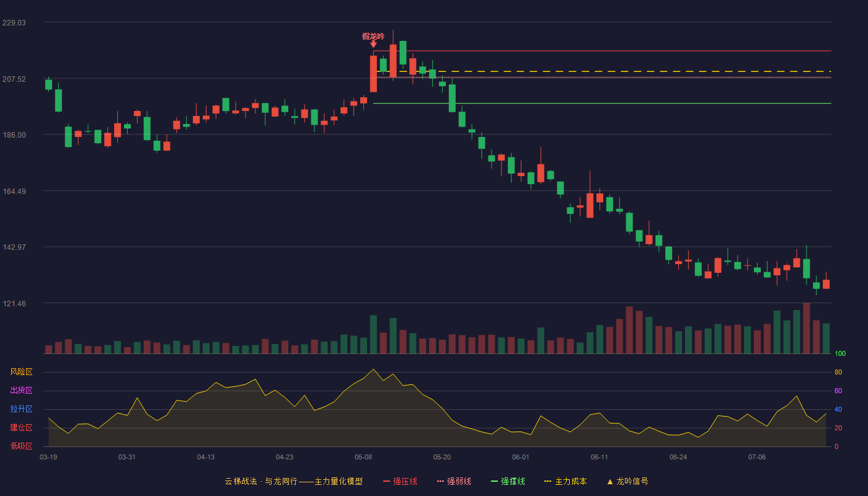Click the 主力成本 yellow dashed legend swatch
This screenshot has width=868, height=496.
[x=547, y=481]
